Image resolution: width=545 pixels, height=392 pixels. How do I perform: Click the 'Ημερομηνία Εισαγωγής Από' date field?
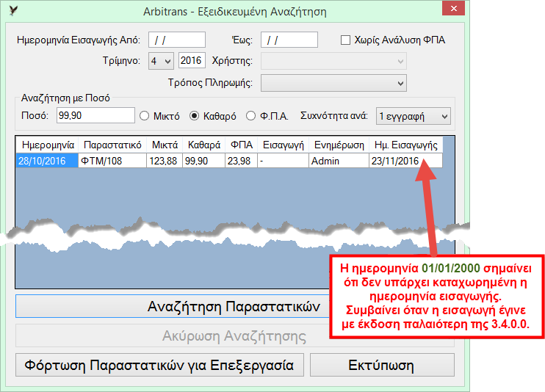pyautogui.click(x=177, y=40)
